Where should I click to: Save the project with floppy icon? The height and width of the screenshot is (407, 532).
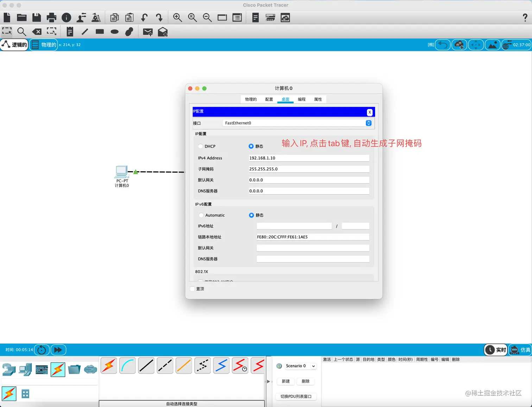pos(37,17)
